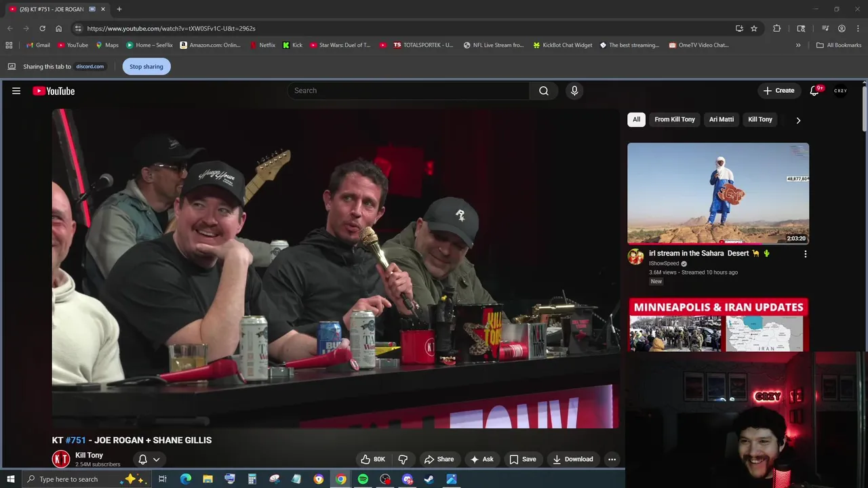Dislike the video with thumbs down
This screenshot has width=868, height=488.
coord(403,460)
